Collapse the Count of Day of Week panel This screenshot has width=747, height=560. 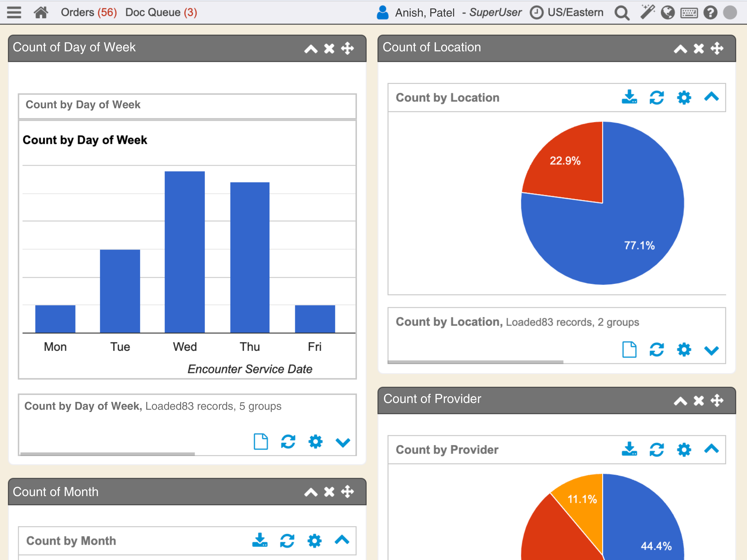pos(311,49)
